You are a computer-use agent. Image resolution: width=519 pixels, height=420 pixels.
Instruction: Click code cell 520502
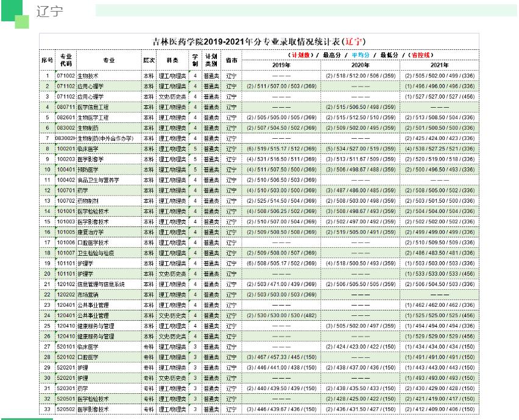[x=66, y=409]
